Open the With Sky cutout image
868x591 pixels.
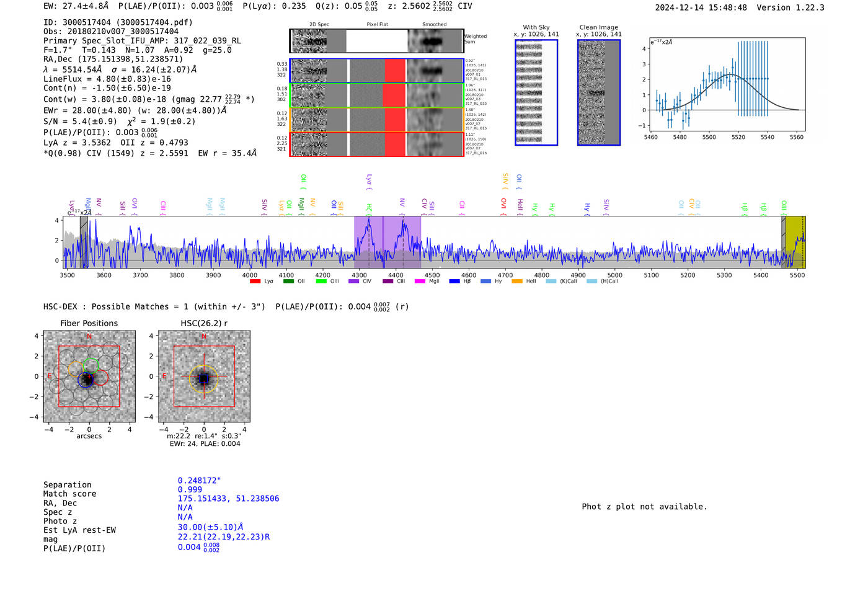(x=536, y=92)
